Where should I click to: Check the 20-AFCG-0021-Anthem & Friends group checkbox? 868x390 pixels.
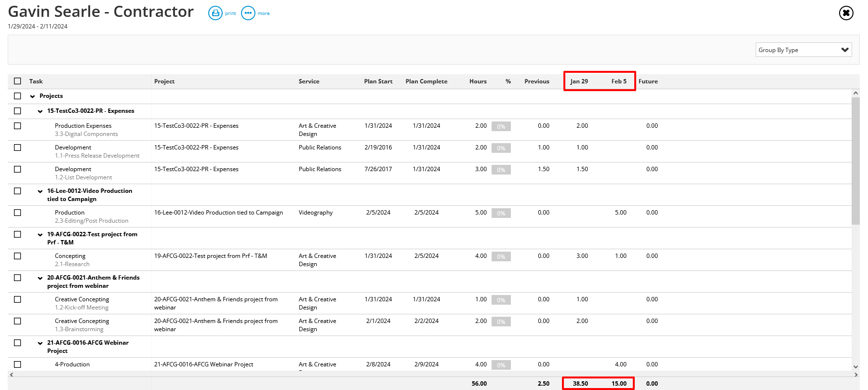(18, 278)
